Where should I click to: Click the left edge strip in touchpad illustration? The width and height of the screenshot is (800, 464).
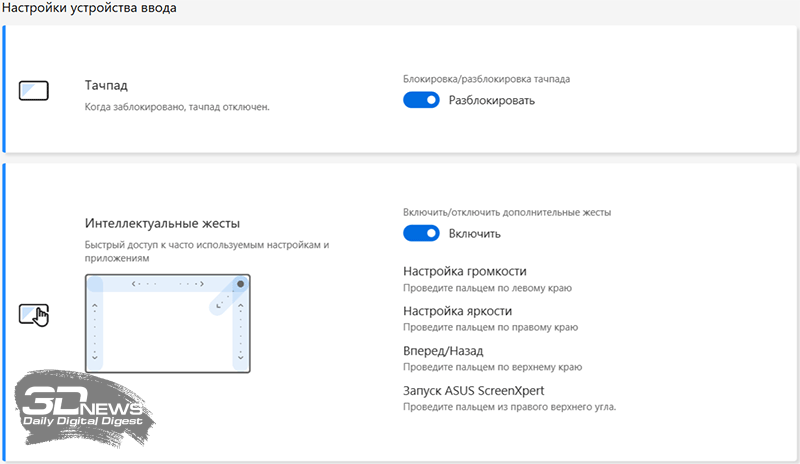coord(95,325)
